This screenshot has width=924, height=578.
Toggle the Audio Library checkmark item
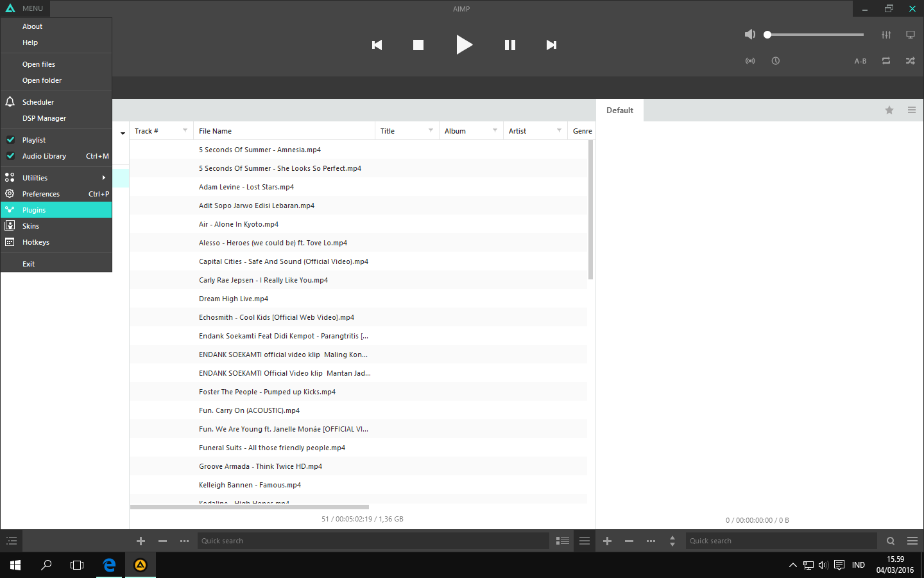(x=56, y=156)
